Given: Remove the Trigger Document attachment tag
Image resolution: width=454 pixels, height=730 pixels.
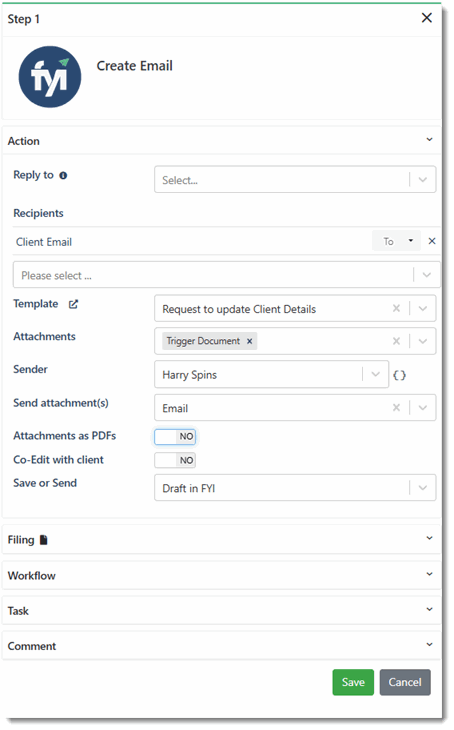Looking at the screenshot, I should 250,341.
